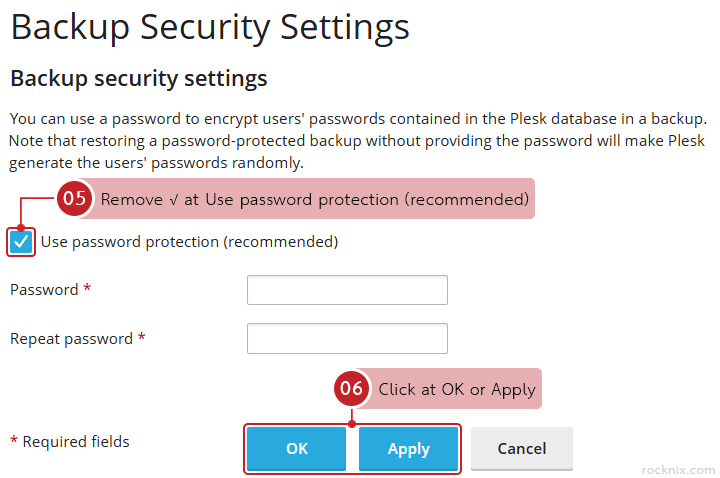Focus the Password input field

347,290
